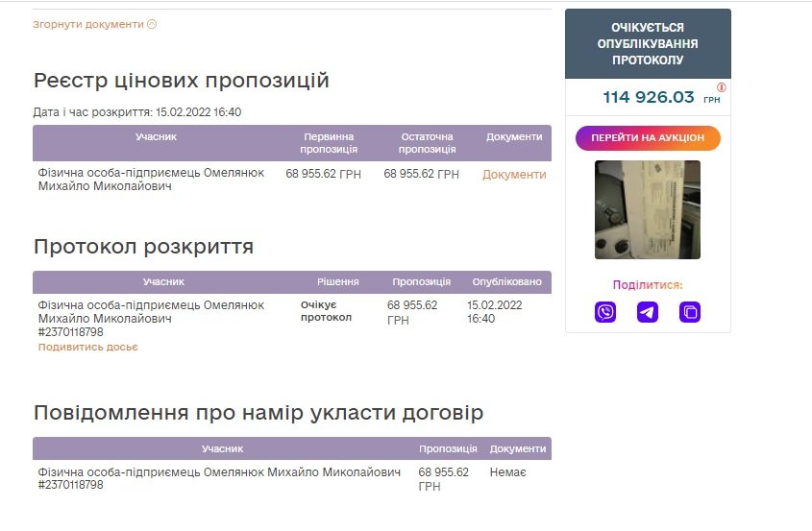Open the Подивитись досьє link

[88, 347]
